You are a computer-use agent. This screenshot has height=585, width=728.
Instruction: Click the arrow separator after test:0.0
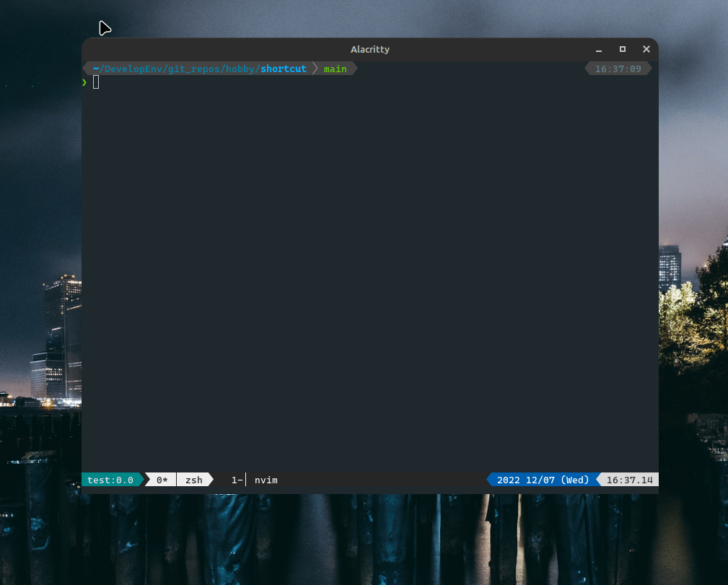(142, 480)
